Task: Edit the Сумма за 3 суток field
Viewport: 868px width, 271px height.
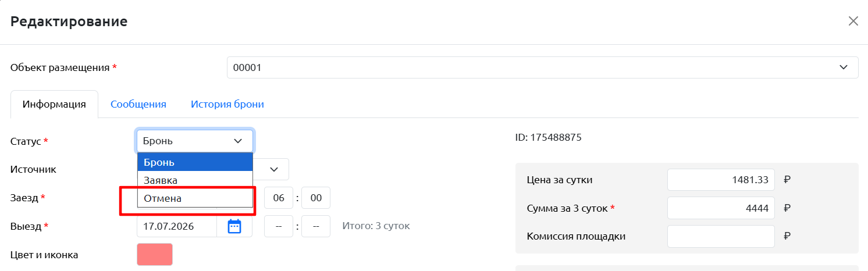Action: point(721,208)
